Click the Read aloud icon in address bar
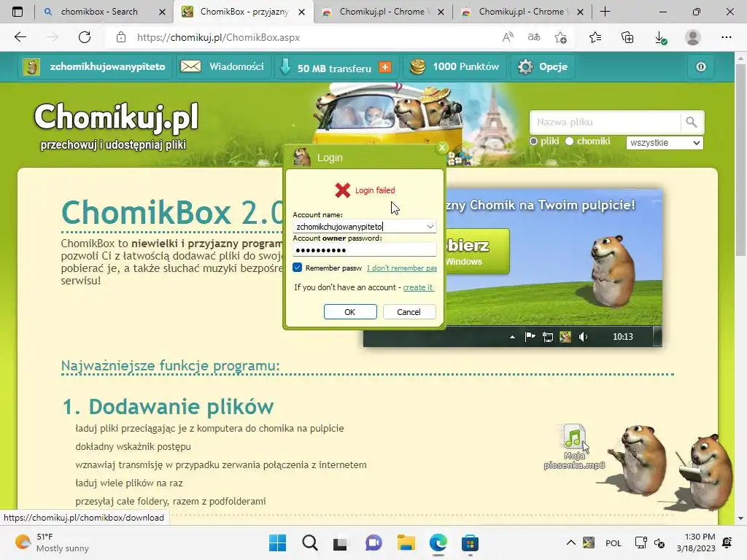This screenshot has height=560, width=747. [x=508, y=37]
